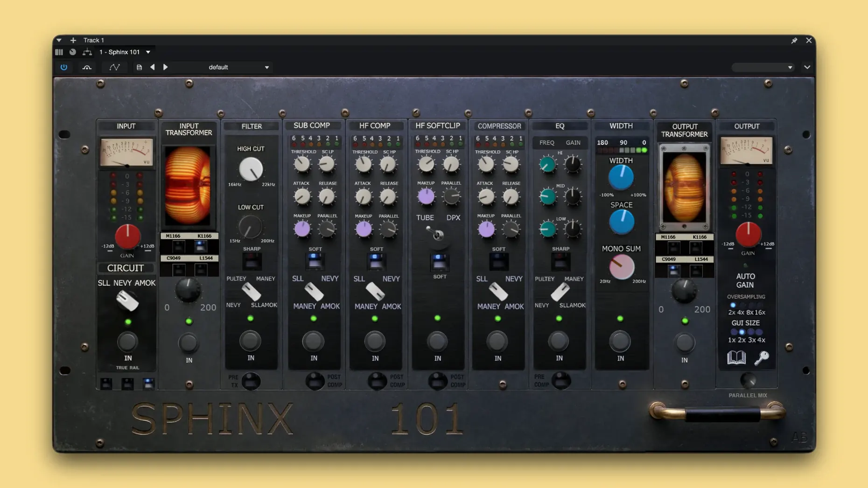Toggle the Filter SHARP switch
This screenshot has width=868, height=488.
point(252,262)
